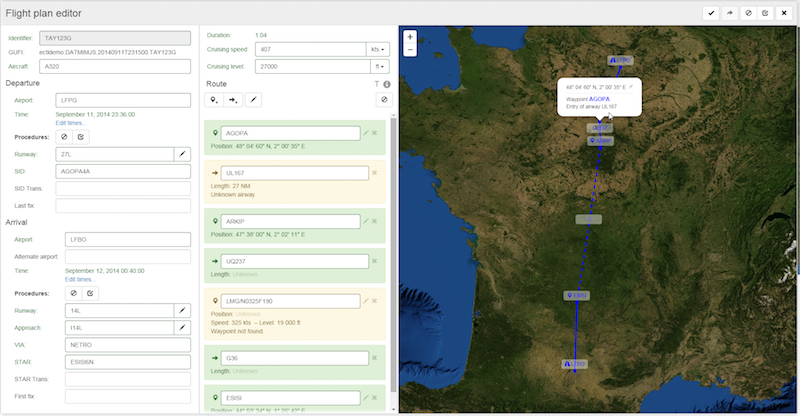This screenshot has height=416, width=800.
Task: Click the recompute arrival procedures icon
Action: point(90,293)
